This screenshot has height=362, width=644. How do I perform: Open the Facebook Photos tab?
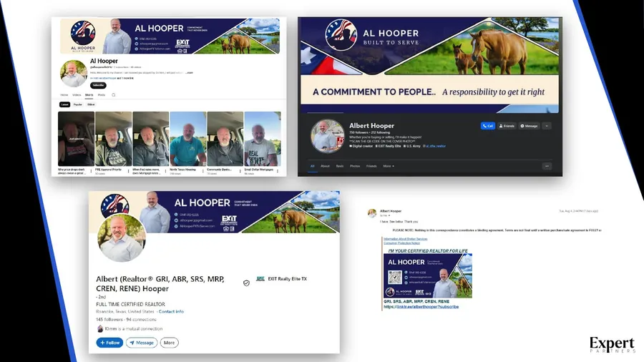tap(355, 166)
